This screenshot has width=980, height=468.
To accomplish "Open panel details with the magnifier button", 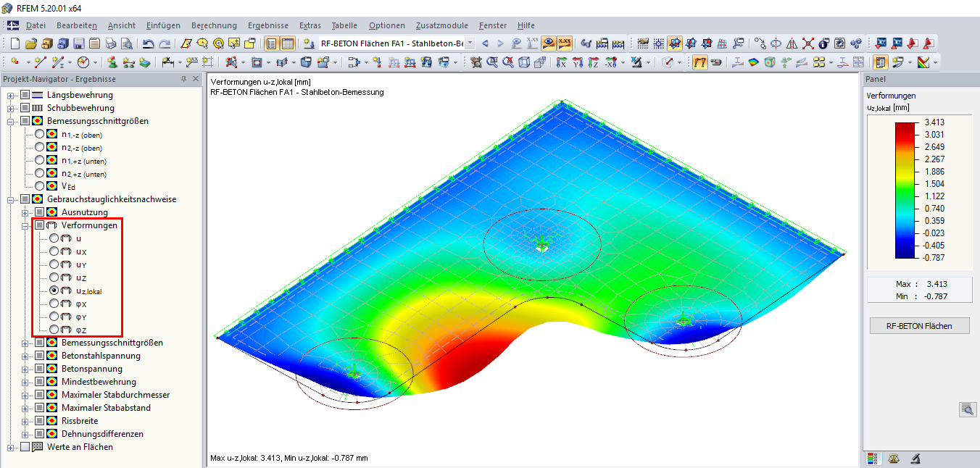I will point(968,409).
